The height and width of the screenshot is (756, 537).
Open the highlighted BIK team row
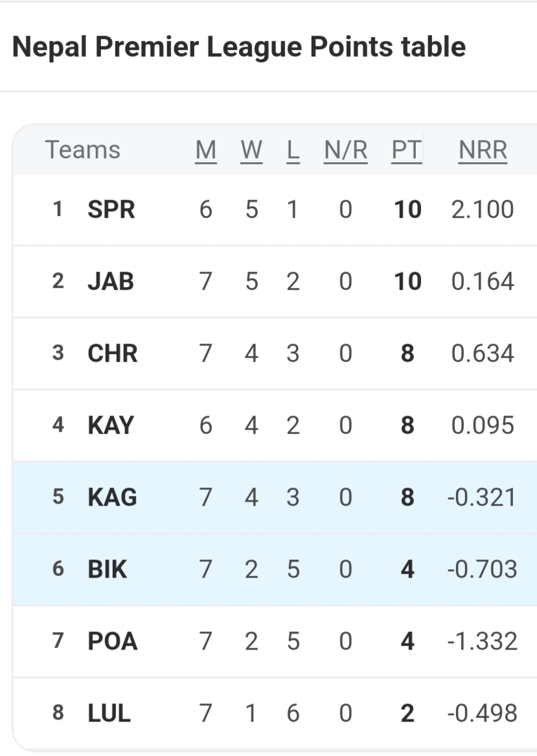coord(108,569)
